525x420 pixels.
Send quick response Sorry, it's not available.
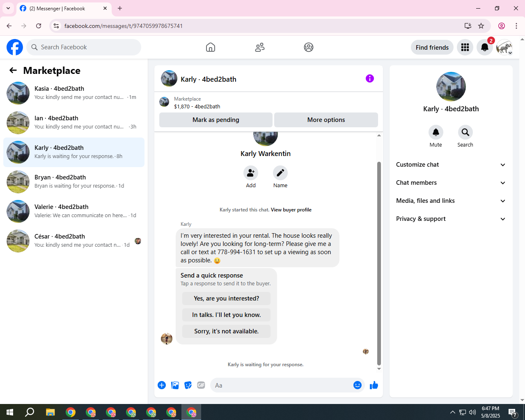click(227, 331)
